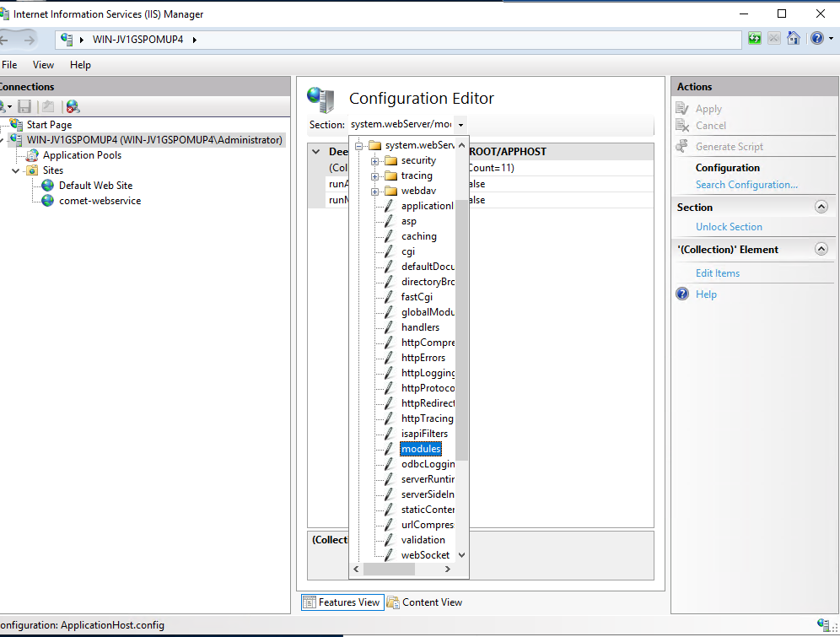Click Apply in Actions pane
The width and height of the screenshot is (840, 637).
(708, 109)
